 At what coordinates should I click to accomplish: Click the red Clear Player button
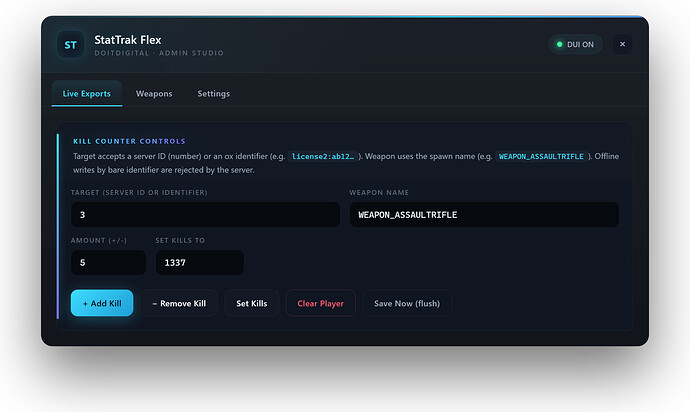click(x=320, y=303)
